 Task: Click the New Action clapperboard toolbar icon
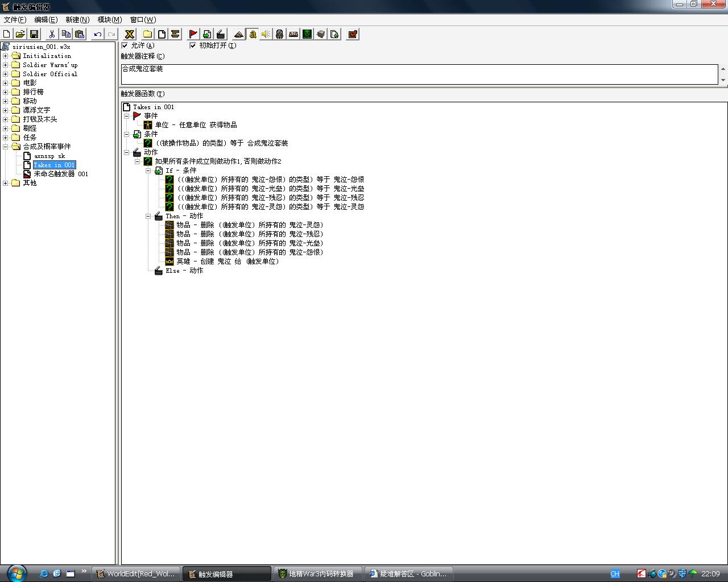(x=221, y=34)
